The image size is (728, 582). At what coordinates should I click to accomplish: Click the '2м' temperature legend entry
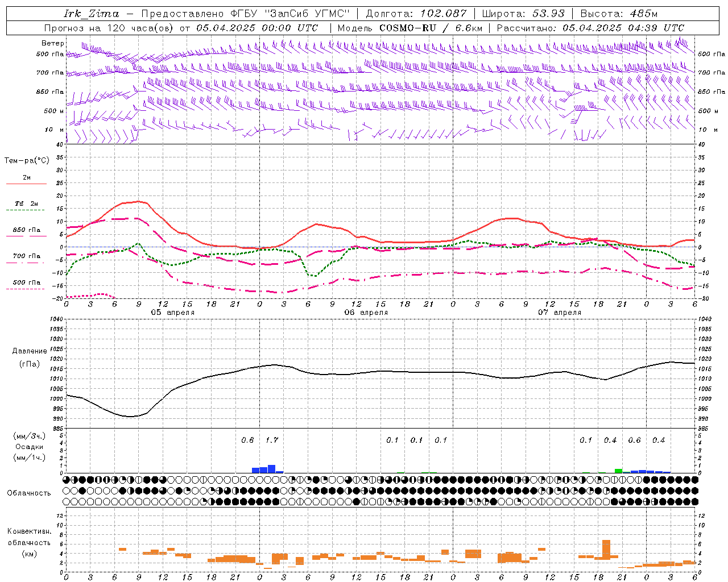coord(27,178)
